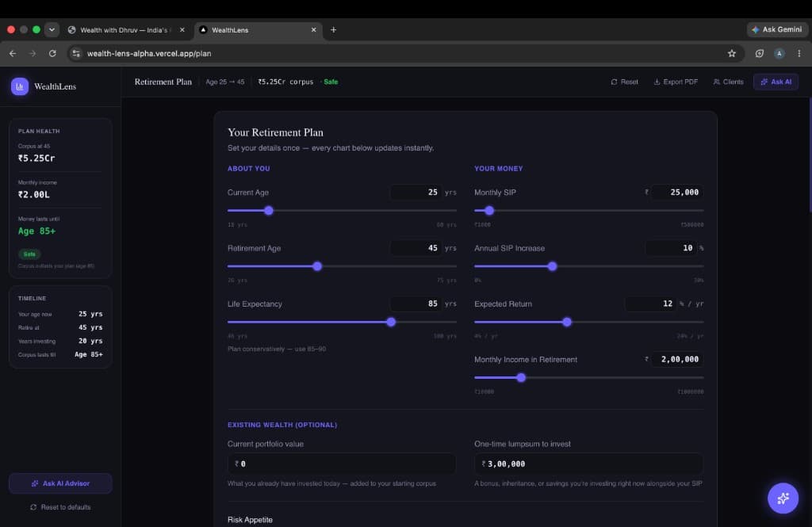This screenshot has height=527, width=812.
Task: Click the floating AI sparkle button
Action: coord(783,498)
